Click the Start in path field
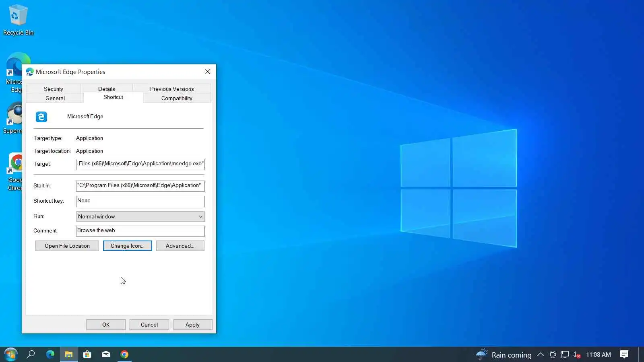 [x=140, y=186]
